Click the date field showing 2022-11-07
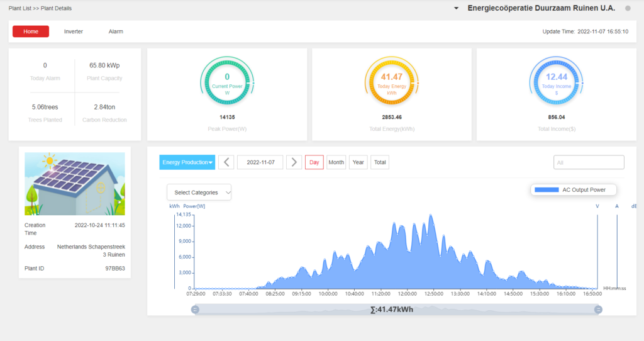 [260, 162]
